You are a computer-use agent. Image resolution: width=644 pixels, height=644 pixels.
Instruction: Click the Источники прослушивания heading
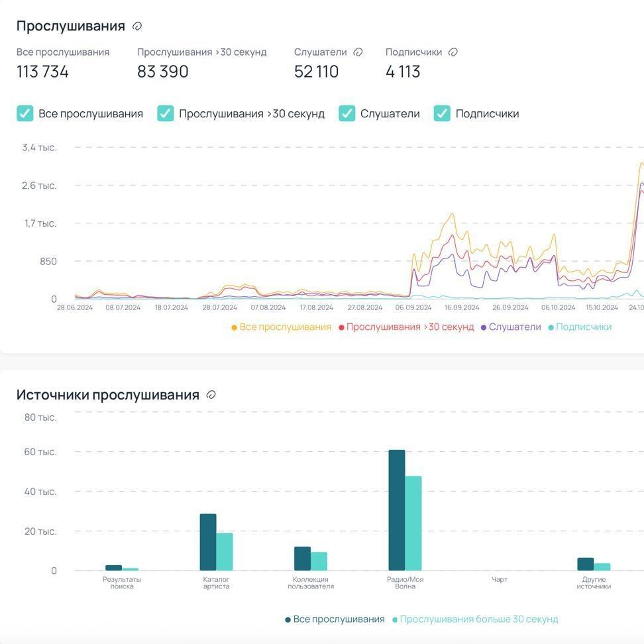(108, 395)
